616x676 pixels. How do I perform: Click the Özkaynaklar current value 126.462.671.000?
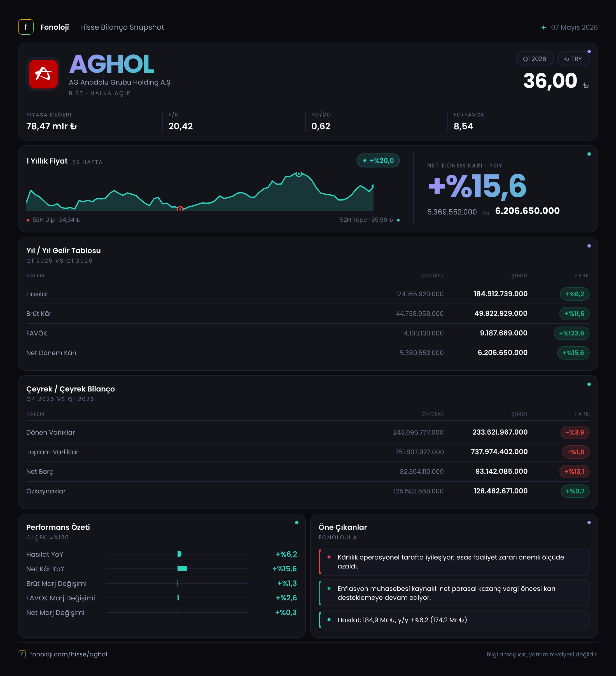(501, 491)
